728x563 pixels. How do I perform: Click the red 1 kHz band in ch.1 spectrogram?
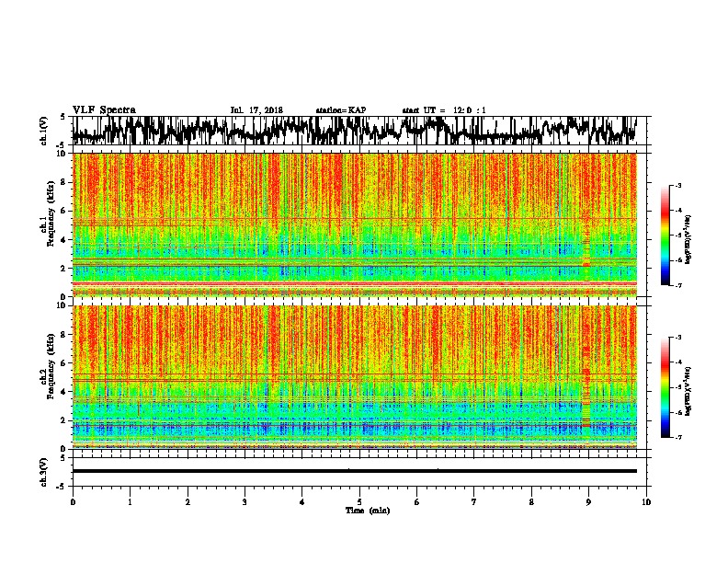[354, 283]
